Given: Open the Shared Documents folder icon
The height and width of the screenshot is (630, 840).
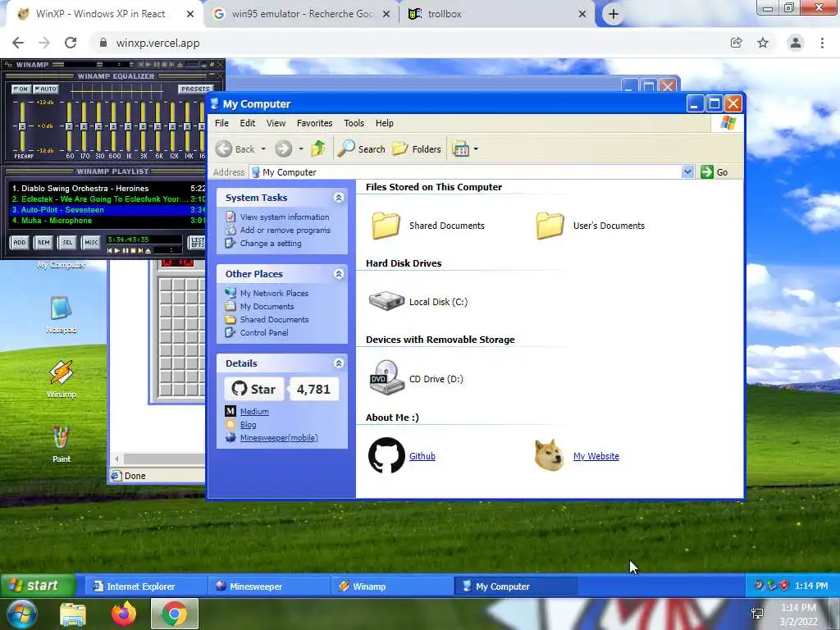Looking at the screenshot, I should click(386, 226).
